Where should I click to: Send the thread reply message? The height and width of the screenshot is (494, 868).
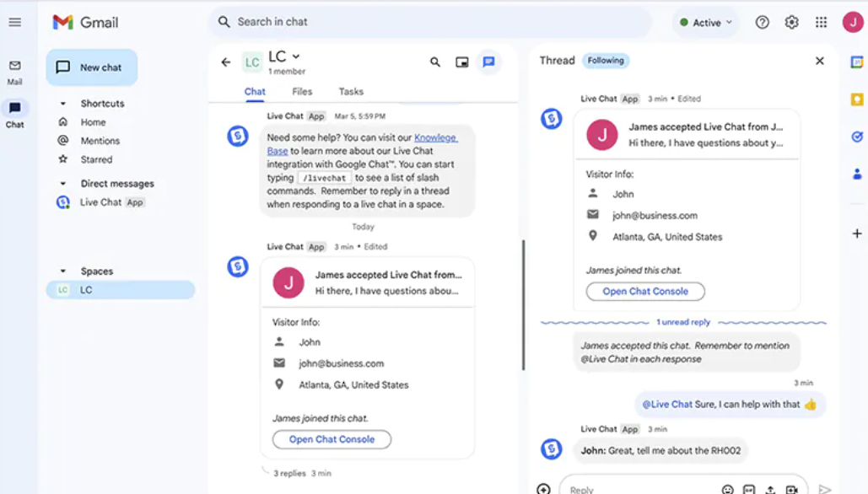click(x=827, y=488)
